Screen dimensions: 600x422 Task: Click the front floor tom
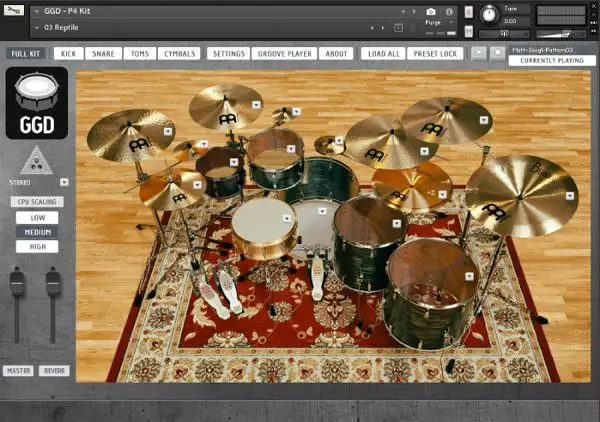432,290
